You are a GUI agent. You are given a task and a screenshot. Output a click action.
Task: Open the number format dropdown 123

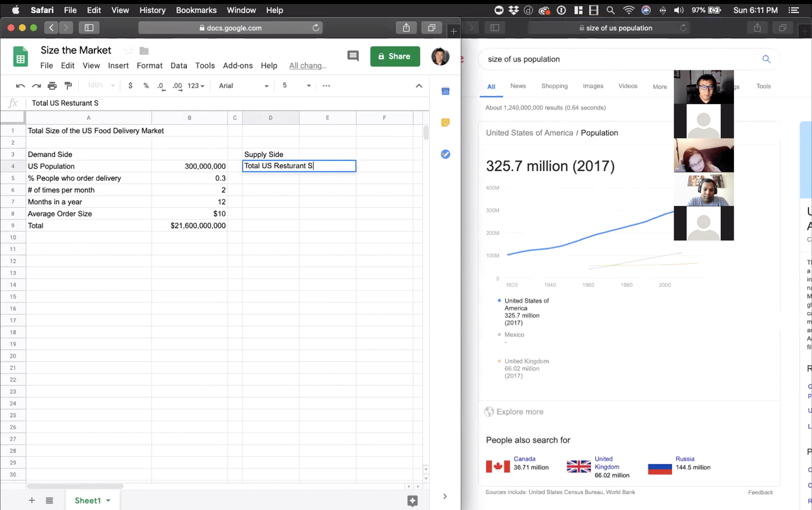pos(197,86)
